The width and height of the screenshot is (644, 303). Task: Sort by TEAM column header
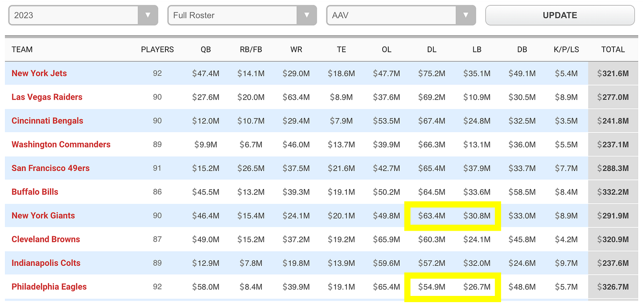click(x=22, y=50)
